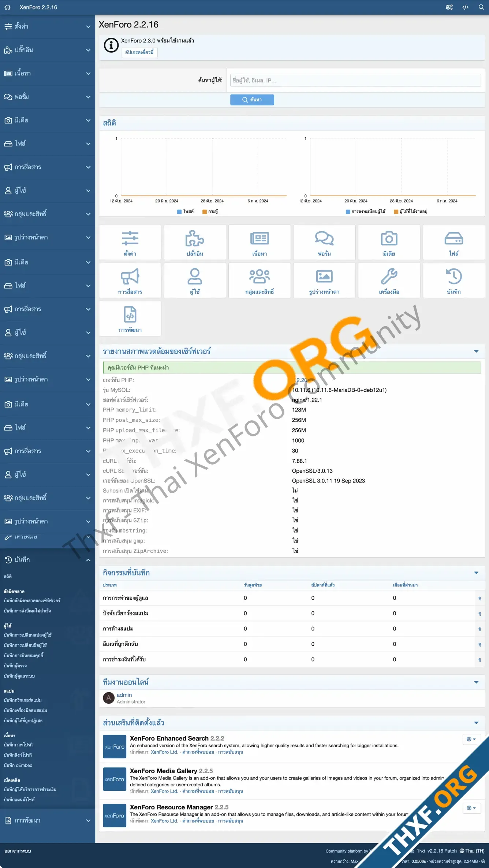This screenshot has width=489, height=868.
Task: Open the ฟอรั่ม speech-bubbles dashboard tile
Action: coord(324,242)
